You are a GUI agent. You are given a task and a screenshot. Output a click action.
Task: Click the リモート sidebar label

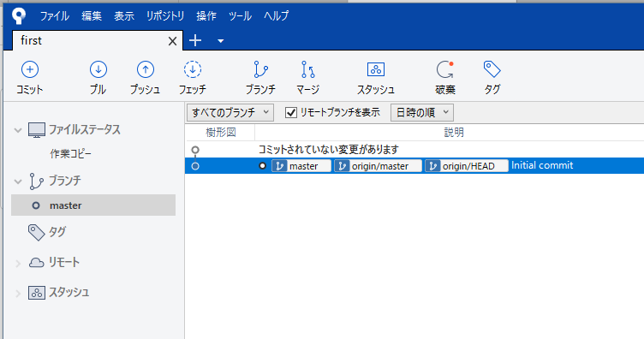pyautogui.click(x=63, y=262)
